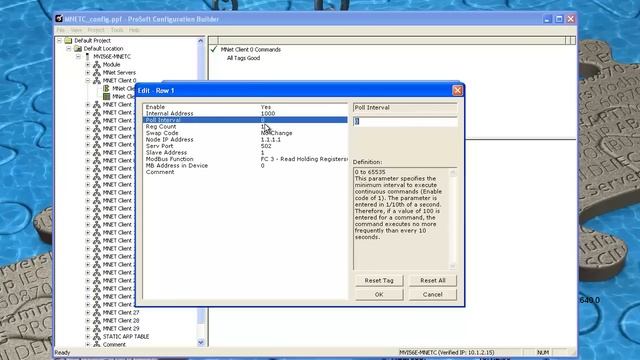Click the Serv Port value 502
The width and height of the screenshot is (640, 360).
tap(266, 146)
